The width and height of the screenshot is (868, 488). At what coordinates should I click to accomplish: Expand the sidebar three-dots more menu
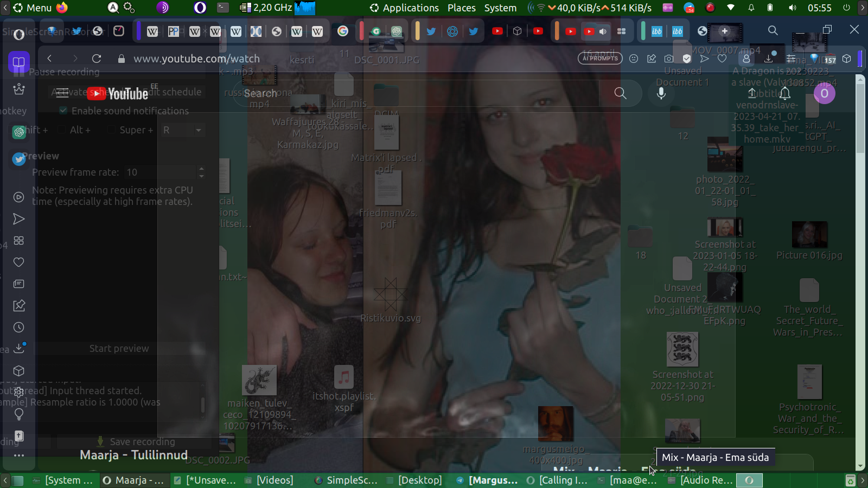coord(19,455)
